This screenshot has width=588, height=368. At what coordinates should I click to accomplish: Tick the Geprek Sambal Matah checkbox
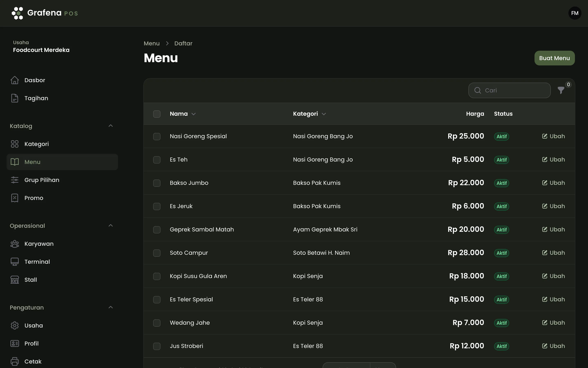pyautogui.click(x=157, y=230)
